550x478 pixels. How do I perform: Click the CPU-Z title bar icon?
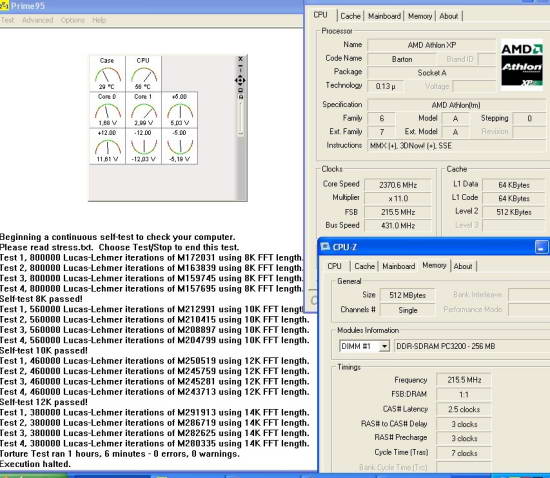(325, 247)
